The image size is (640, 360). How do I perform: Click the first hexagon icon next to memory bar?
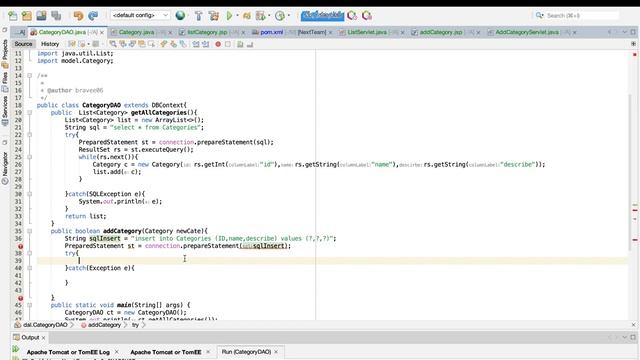coord(352,16)
